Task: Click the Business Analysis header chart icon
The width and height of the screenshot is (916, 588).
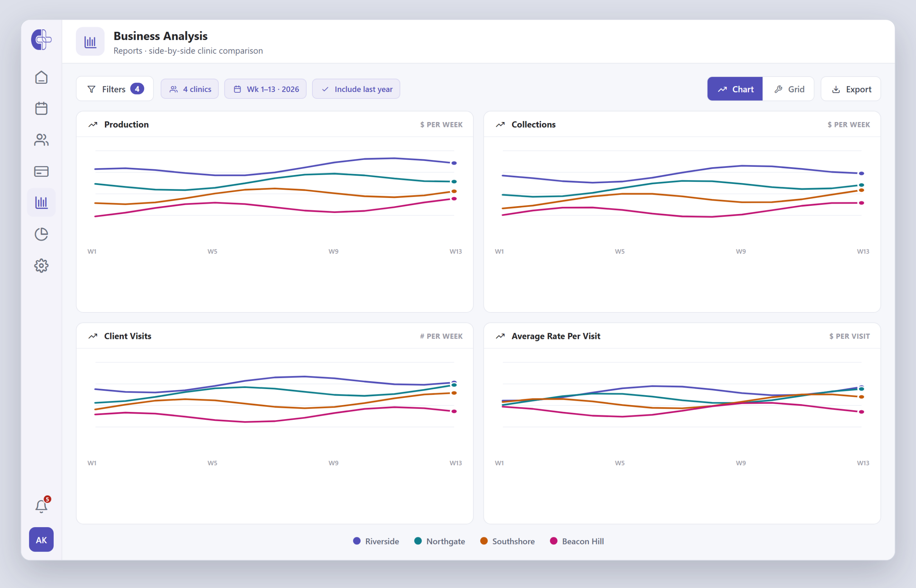Action: click(x=90, y=42)
